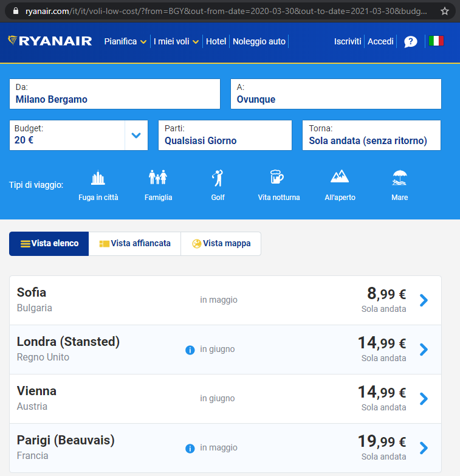Click the 8,99 € price

coord(386,294)
